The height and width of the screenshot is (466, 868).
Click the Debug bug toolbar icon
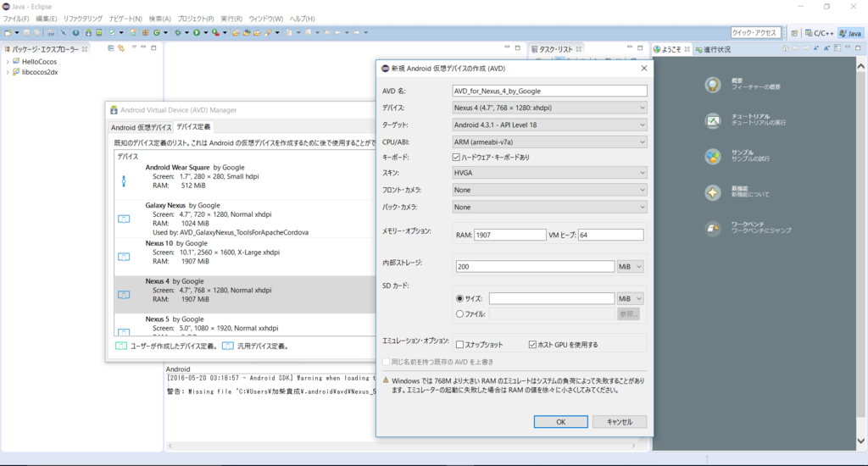tap(178, 33)
